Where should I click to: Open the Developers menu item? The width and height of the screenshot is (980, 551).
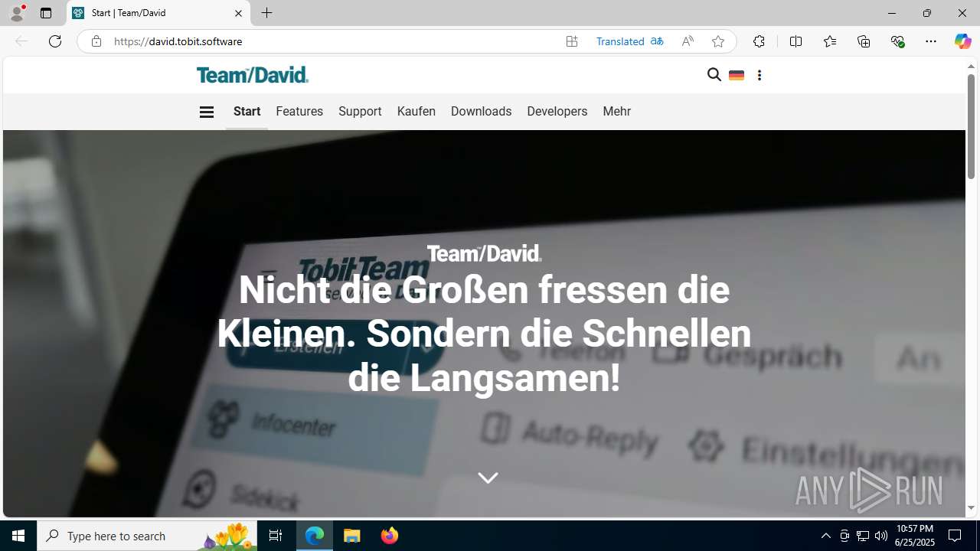point(557,112)
